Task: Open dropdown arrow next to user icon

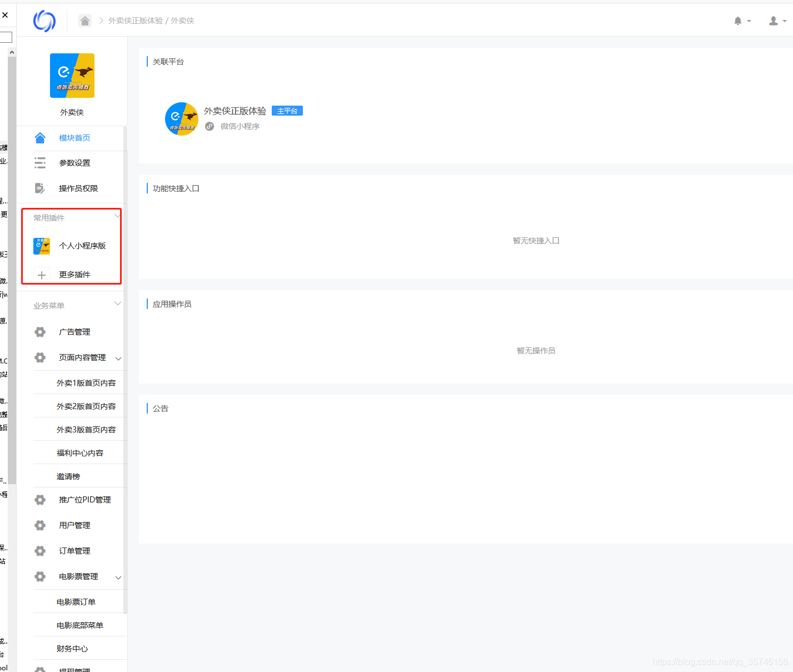Action: pyautogui.click(x=784, y=21)
